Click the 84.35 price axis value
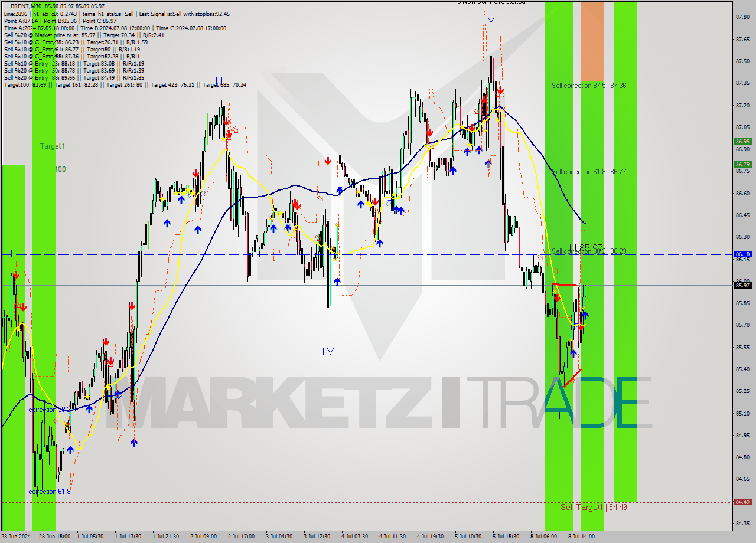The width and height of the screenshot is (756, 543). (742, 523)
